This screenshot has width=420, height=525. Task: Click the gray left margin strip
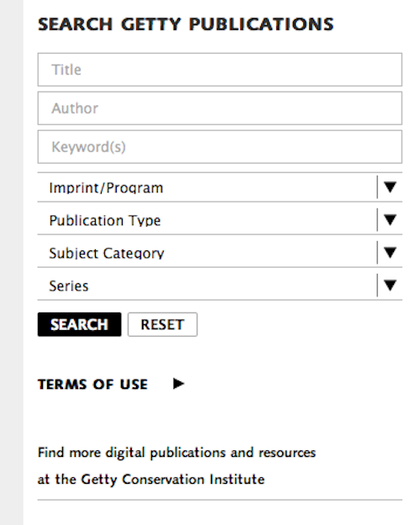point(12,262)
